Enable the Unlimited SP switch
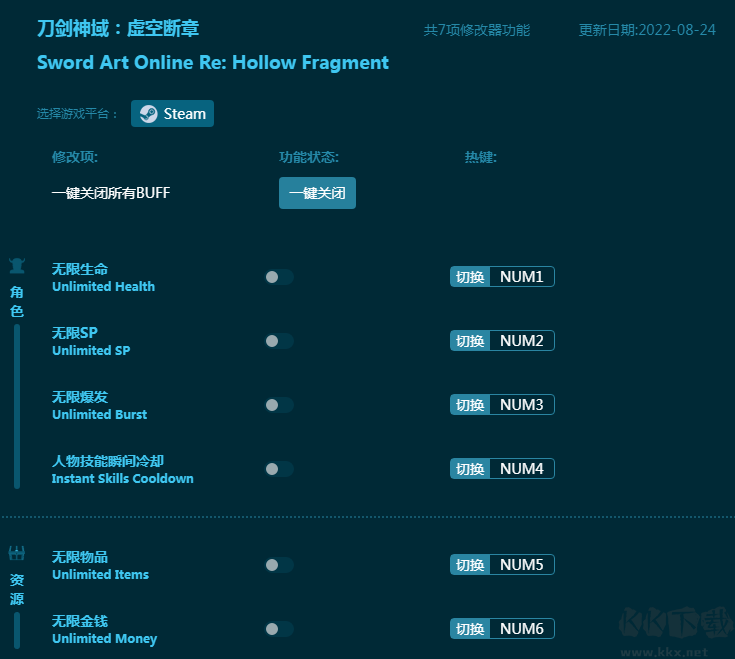This screenshot has width=735, height=659. point(278,341)
